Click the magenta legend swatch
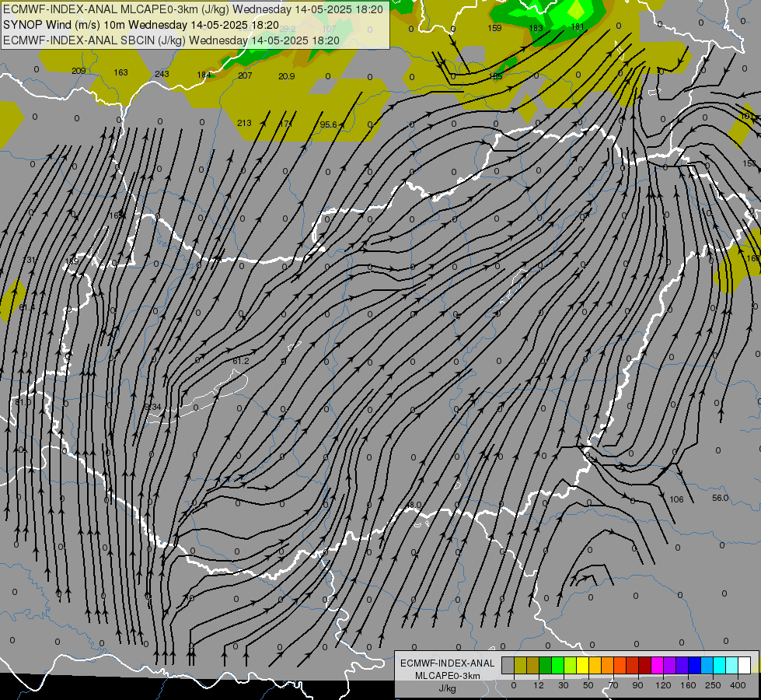The height and width of the screenshot is (700, 761). point(658,665)
